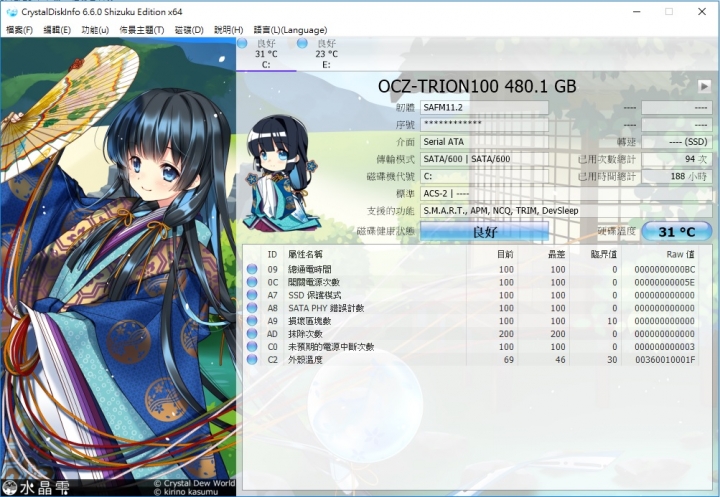This screenshot has height=497, width=720.
Task: Click the Crystal Dew World copyright text
Action: (x=194, y=483)
